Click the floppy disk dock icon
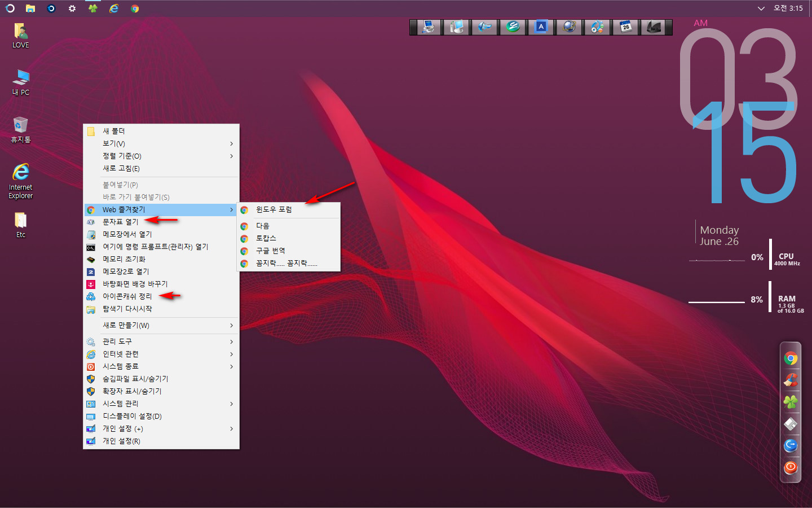The width and height of the screenshot is (812, 508). coord(791,424)
